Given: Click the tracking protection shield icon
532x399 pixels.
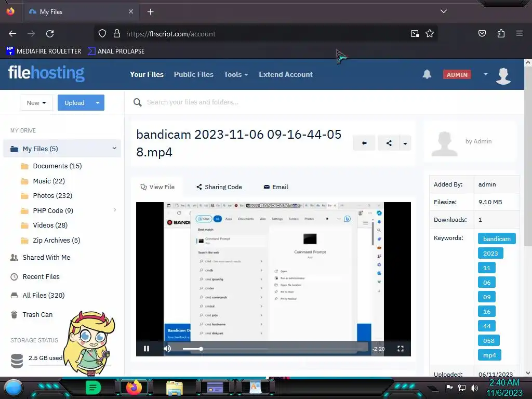Looking at the screenshot, I should click(102, 34).
